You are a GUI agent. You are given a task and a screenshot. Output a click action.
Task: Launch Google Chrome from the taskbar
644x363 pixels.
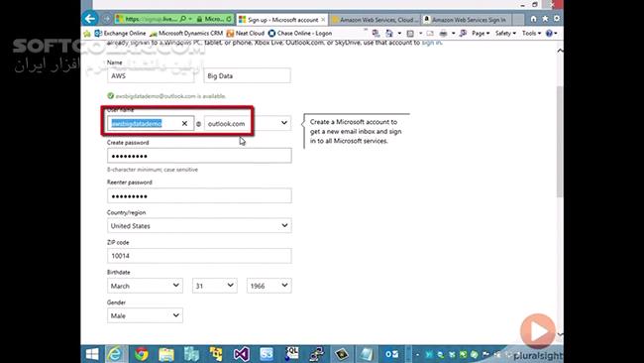(142, 354)
